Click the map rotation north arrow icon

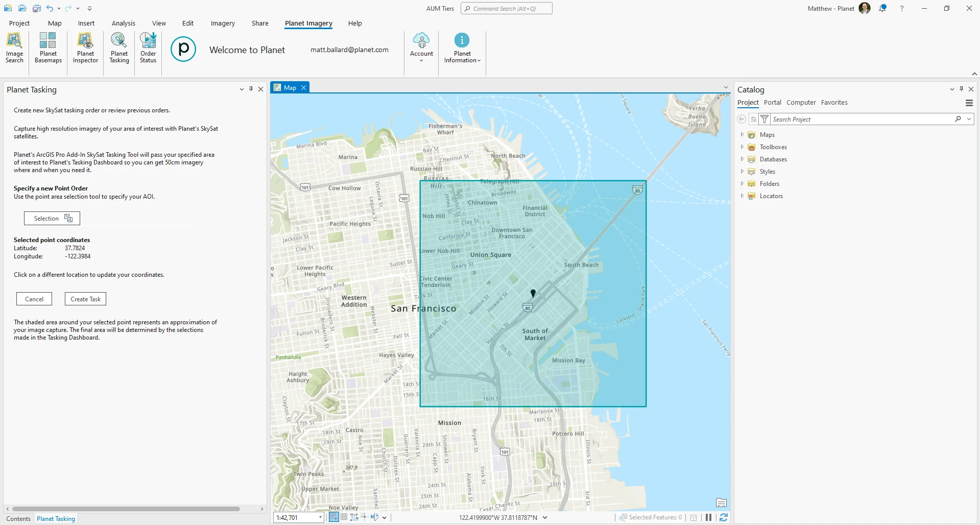pos(375,517)
